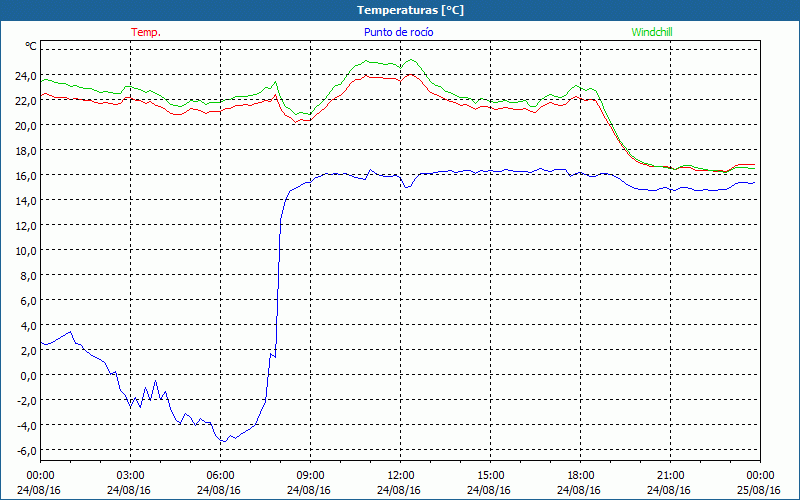Viewport: 800px width, 500px height.
Task: Click the 12:00 time axis label
Action: pos(400,476)
